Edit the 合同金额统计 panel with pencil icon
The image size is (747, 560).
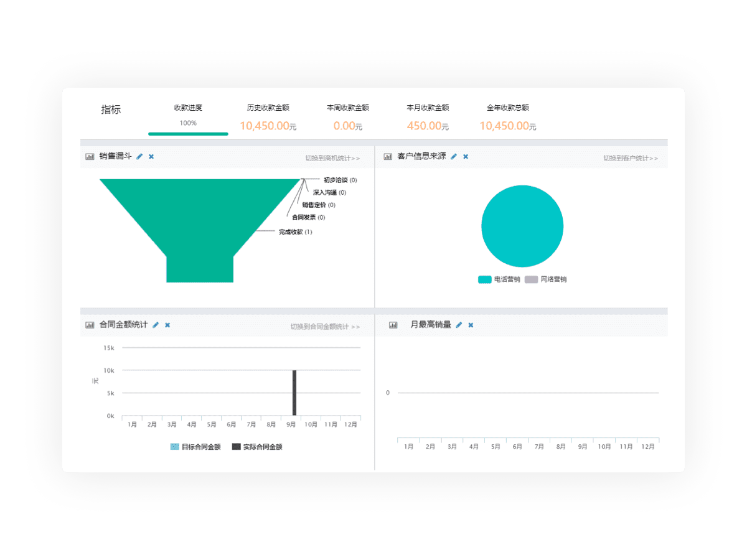pos(156,325)
